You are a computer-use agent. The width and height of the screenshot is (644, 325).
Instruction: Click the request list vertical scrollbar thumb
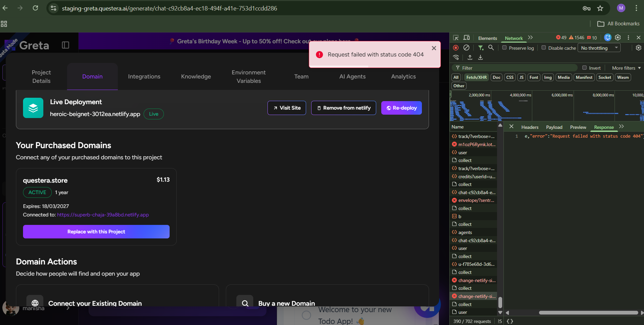point(500,302)
